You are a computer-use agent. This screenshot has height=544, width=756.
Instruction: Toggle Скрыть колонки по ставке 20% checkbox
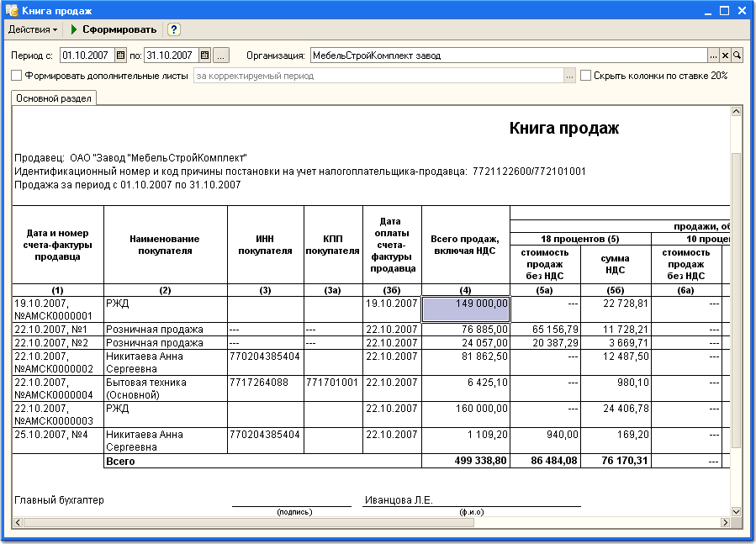pyautogui.click(x=586, y=76)
